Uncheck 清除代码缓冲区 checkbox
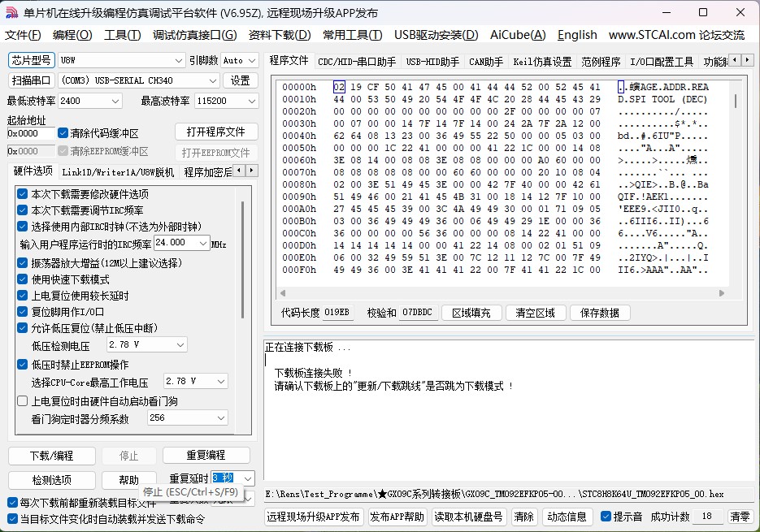 tap(63, 132)
